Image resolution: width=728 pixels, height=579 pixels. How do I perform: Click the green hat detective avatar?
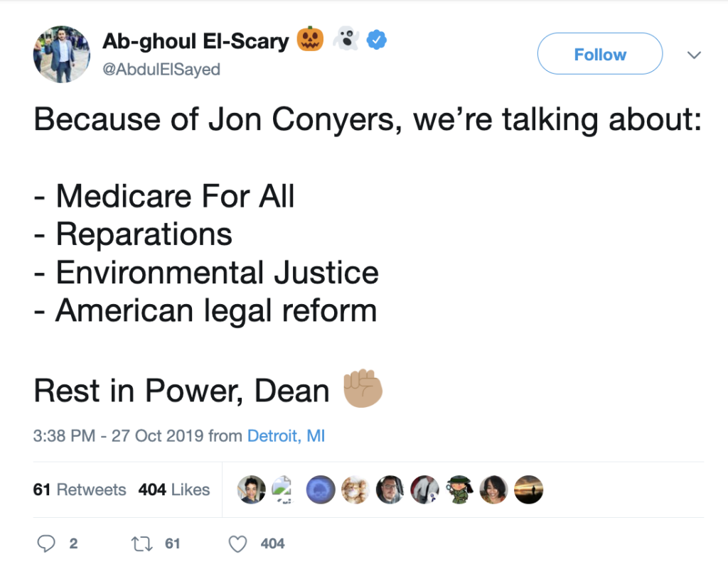click(459, 489)
